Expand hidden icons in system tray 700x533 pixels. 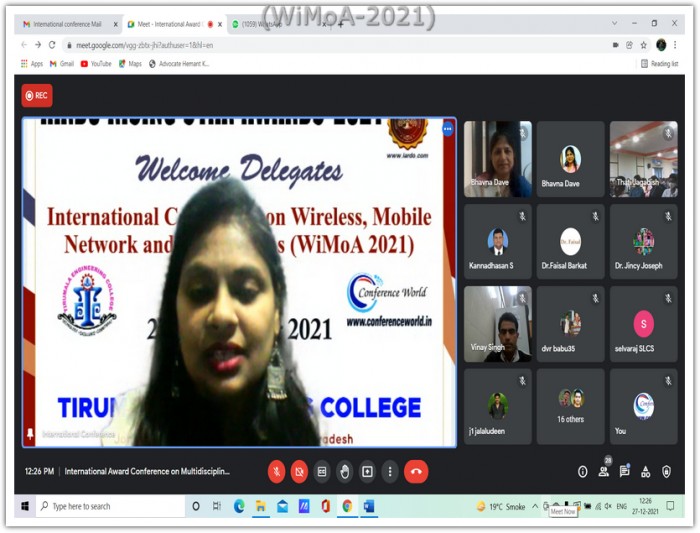(x=534, y=506)
